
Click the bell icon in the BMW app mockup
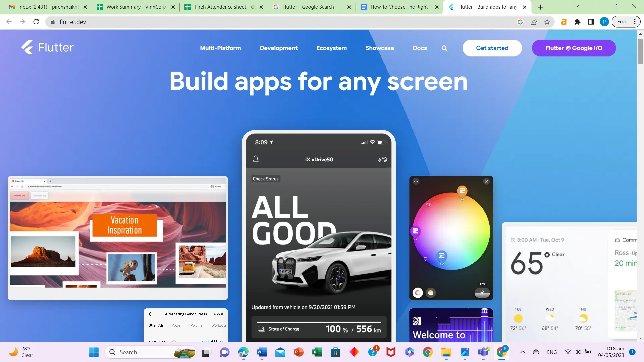256,159
